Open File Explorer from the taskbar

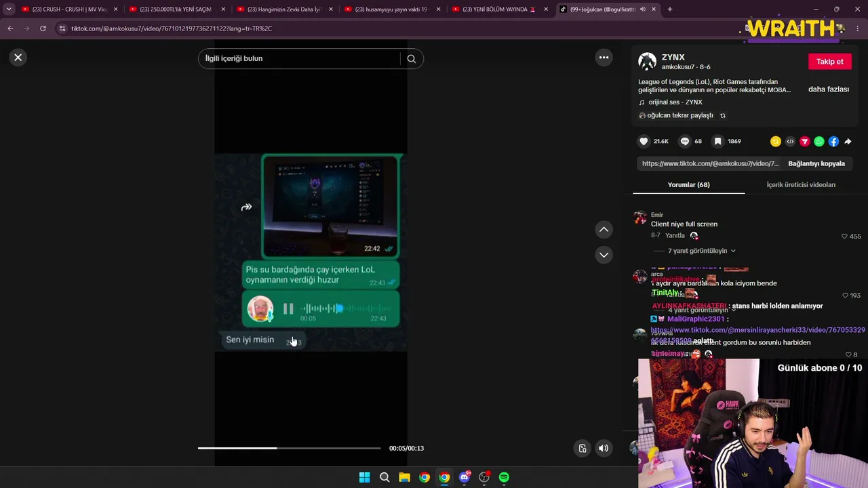pyautogui.click(x=404, y=477)
